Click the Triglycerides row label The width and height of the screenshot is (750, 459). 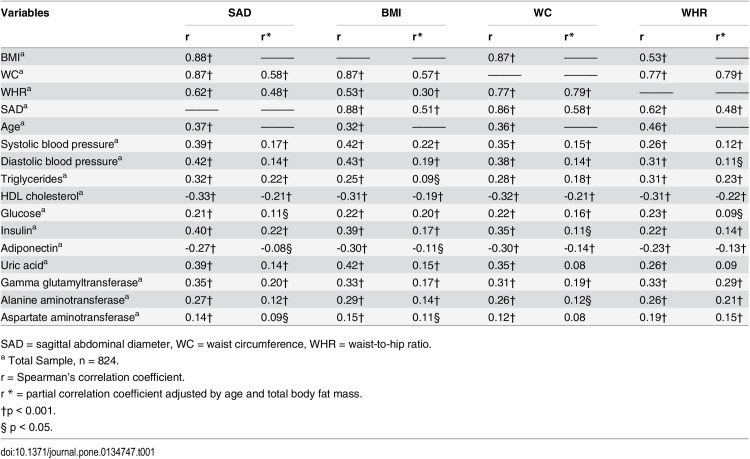(x=33, y=179)
